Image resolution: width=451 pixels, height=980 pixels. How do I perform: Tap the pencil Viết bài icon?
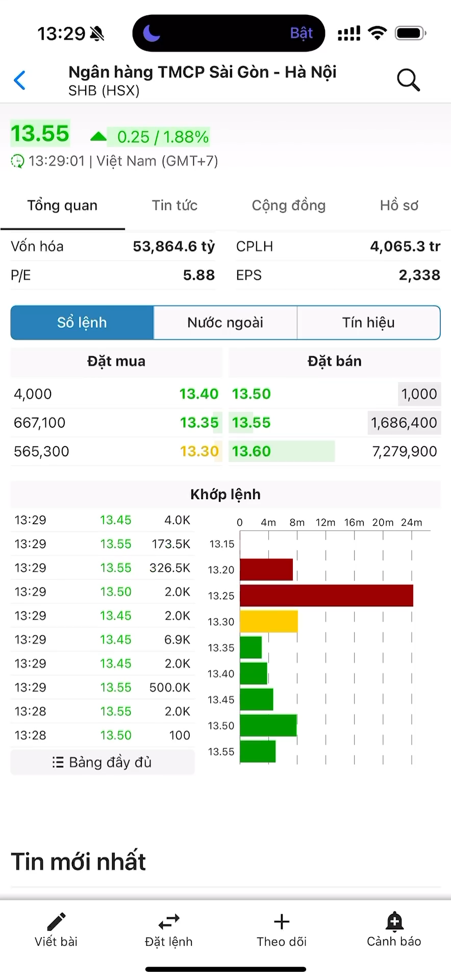[56, 921]
